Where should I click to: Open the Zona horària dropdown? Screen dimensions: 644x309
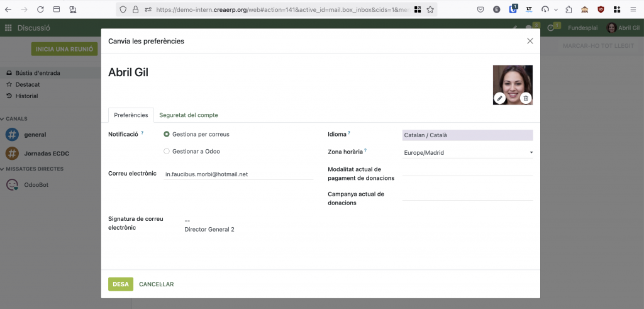pyautogui.click(x=467, y=152)
